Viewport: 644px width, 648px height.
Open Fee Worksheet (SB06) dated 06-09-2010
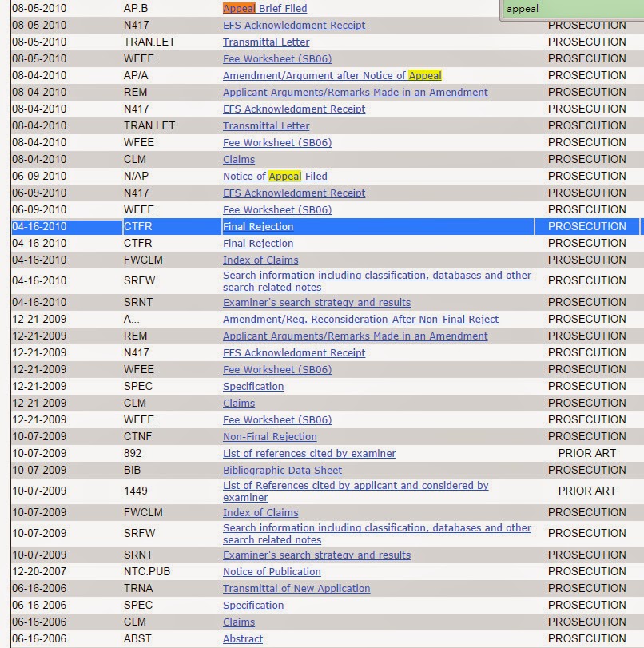pos(277,210)
